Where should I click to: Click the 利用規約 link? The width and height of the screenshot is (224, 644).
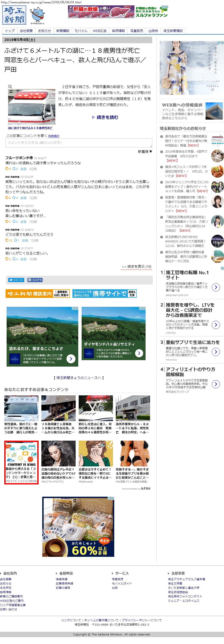coord(54,136)
